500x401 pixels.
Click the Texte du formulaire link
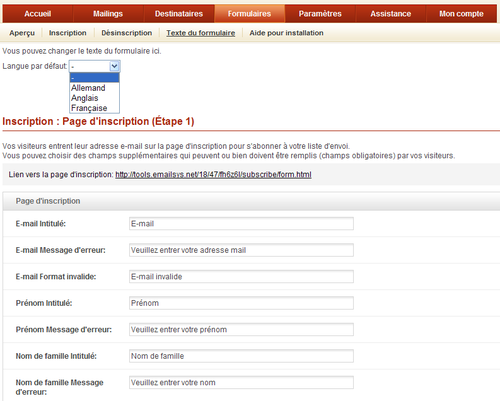[201, 33]
